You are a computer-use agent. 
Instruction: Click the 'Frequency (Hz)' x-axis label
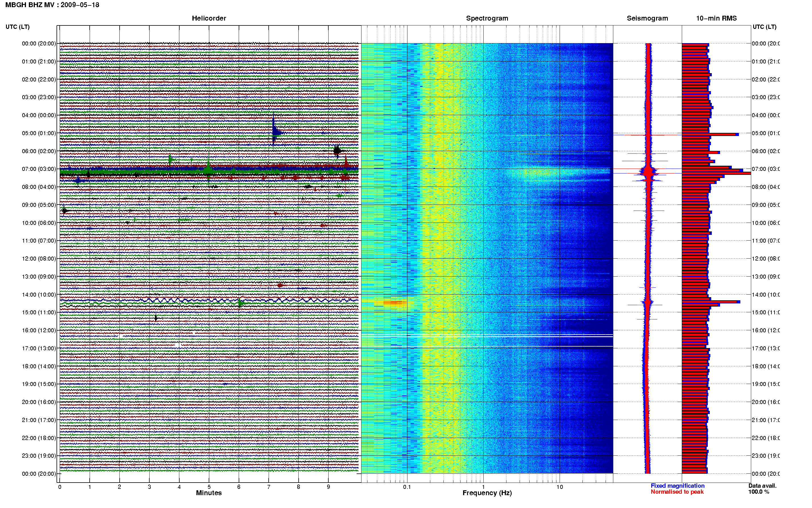pos(487,493)
